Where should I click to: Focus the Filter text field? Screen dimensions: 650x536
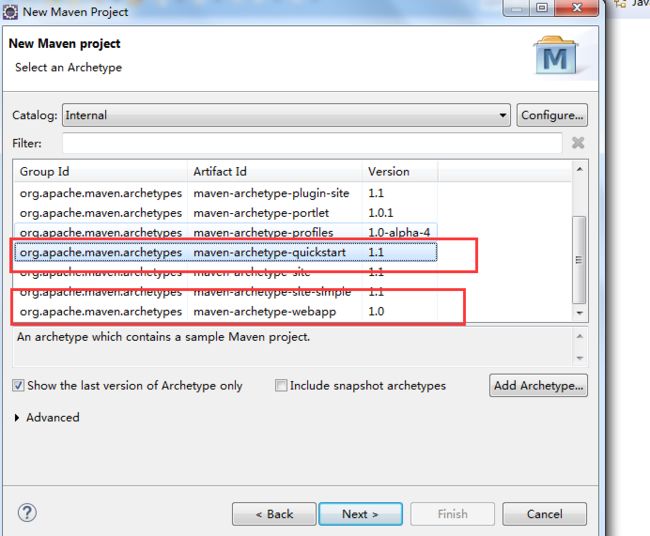coord(312,143)
